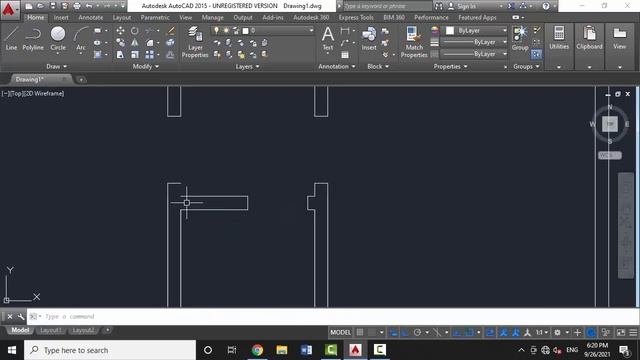Expand the Draw panel

pos(56,67)
